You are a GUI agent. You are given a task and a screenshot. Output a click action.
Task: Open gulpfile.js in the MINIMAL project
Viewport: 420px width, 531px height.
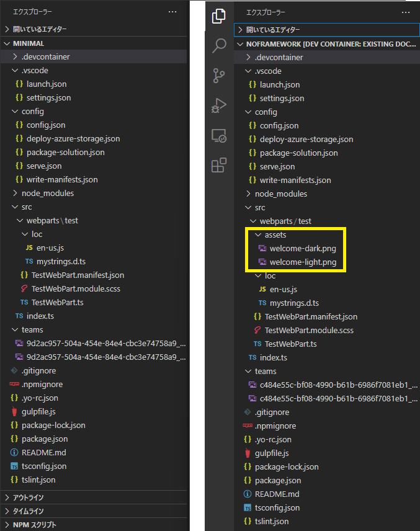tap(38, 411)
